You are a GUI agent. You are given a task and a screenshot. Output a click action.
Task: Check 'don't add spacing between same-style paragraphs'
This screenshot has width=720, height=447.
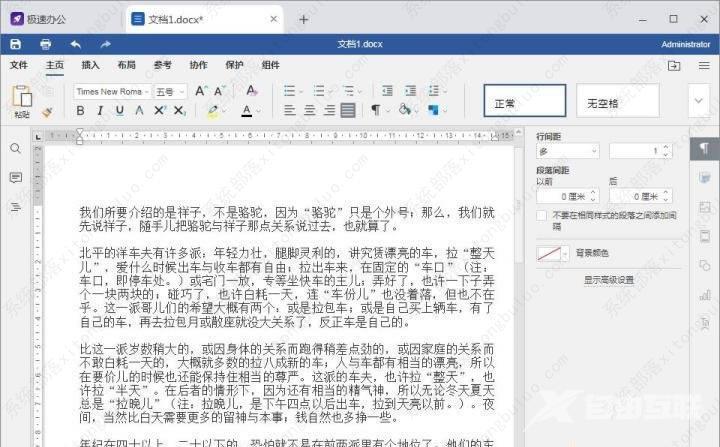point(542,215)
